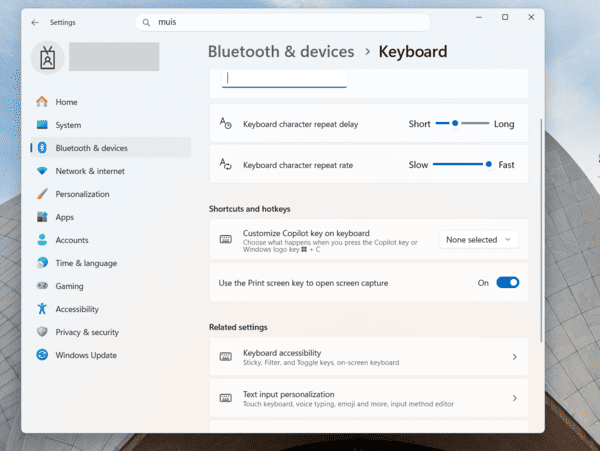The width and height of the screenshot is (600, 451).
Task: Open Text input personalization setting
Action: pyautogui.click(x=369, y=398)
